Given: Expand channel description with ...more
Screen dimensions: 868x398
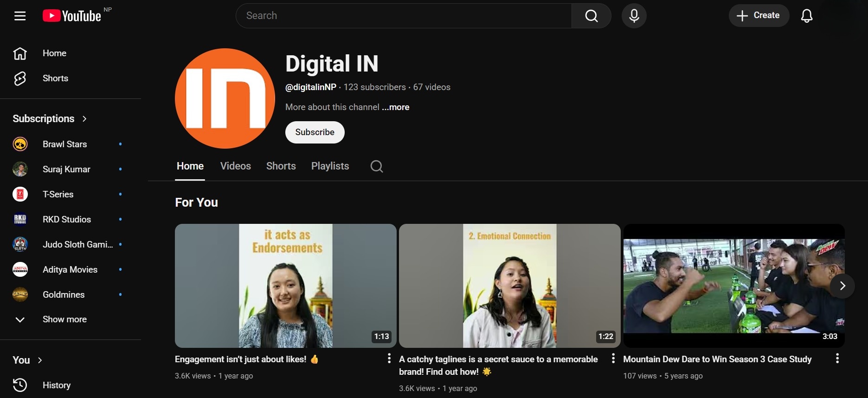Looking at the screenshot, I should 395,107.
